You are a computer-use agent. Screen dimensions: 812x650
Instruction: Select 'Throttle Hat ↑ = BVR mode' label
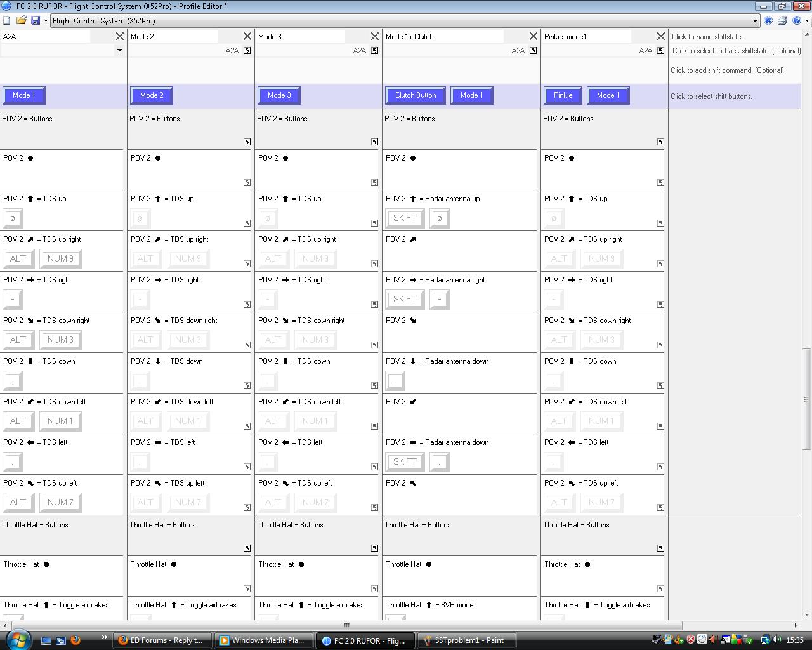point(429,605)
